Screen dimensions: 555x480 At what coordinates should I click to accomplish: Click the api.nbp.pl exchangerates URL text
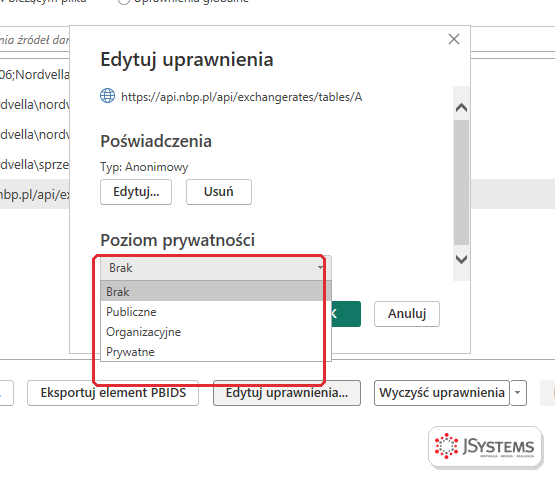point(242,97)
